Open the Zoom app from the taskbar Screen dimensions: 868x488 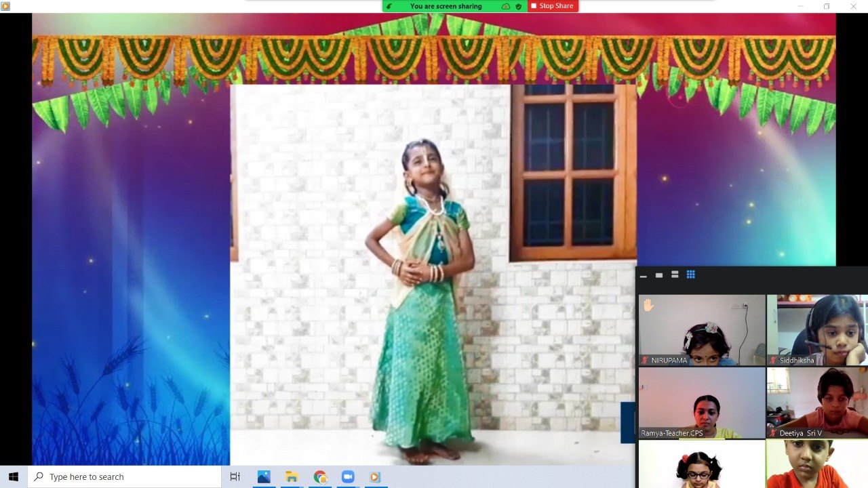pyautogui.click(x=348, y=477)
